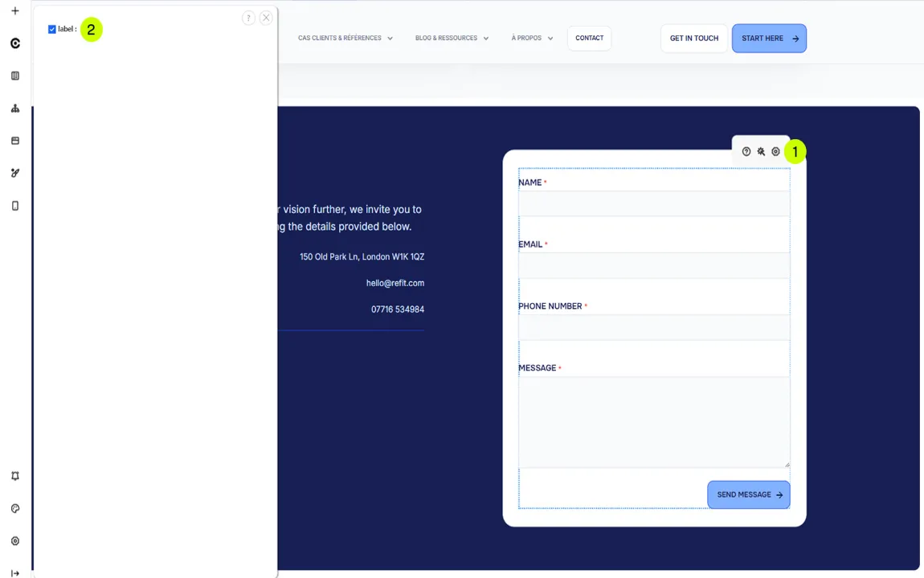Open form settings gear icon above form

tap(775, 151)
